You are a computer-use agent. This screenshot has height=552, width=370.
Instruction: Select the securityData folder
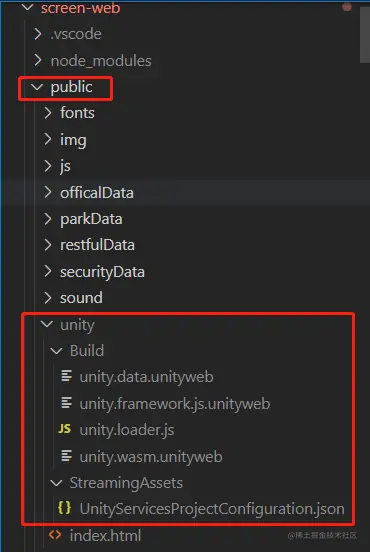[102, 272]
